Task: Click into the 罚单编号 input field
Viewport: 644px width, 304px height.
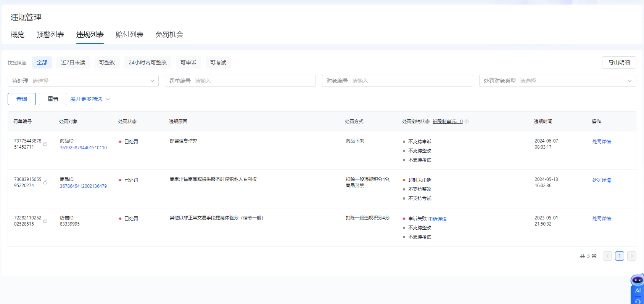Action: coord(252,81)
